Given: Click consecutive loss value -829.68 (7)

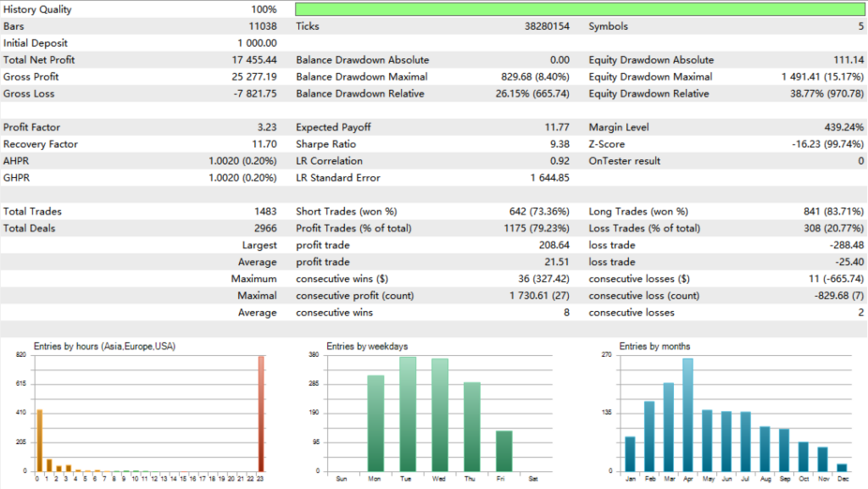Looking at the screenshot, I should click(839, 296).
